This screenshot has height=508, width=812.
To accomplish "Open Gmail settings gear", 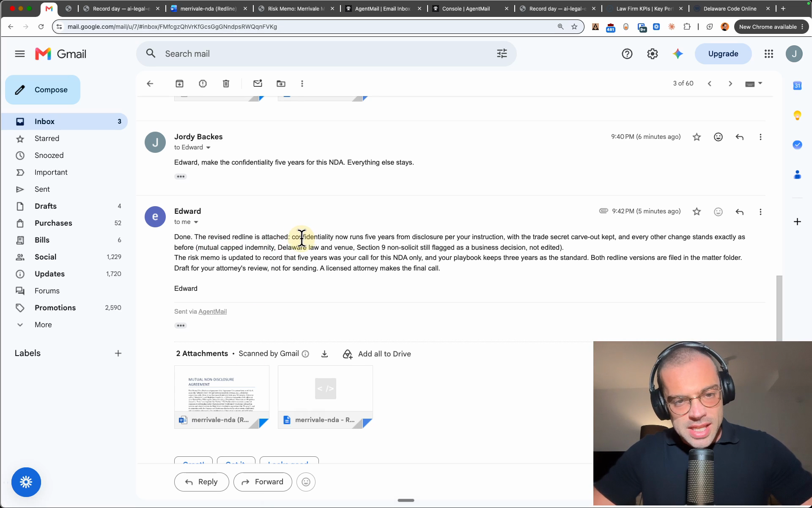I will 653,54.
